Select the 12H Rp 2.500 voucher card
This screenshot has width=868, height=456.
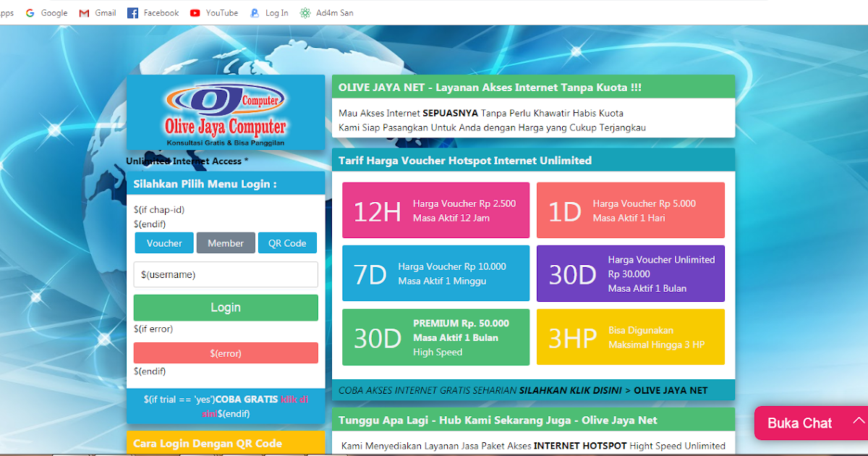(435, 210)
